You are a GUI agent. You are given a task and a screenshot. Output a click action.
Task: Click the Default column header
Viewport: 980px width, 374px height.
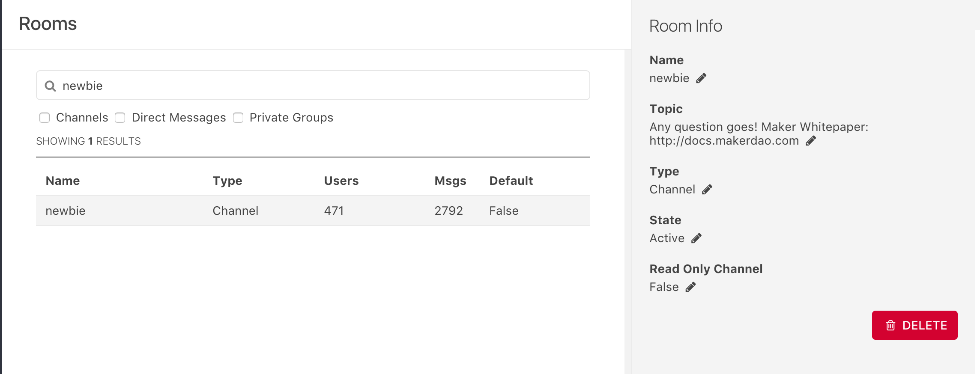coord(511,181)
